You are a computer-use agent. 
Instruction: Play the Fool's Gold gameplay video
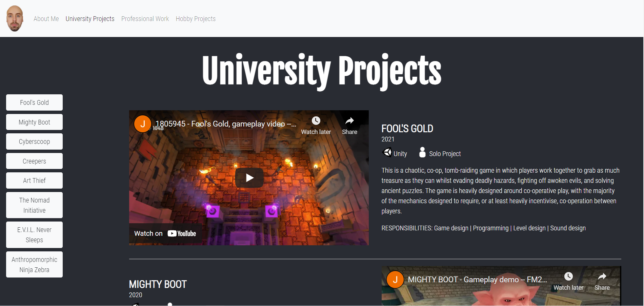[249, 177]
